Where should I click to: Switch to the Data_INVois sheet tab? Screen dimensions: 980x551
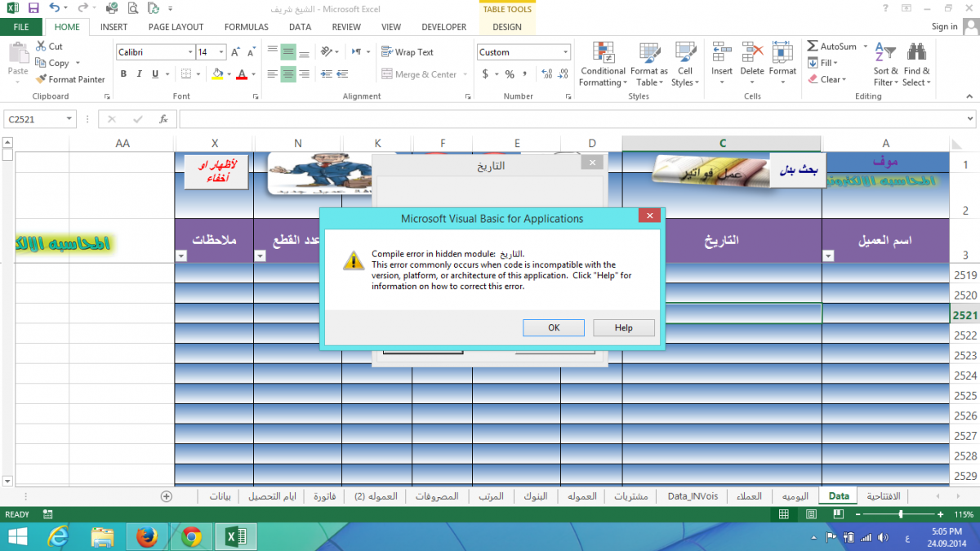693,495
